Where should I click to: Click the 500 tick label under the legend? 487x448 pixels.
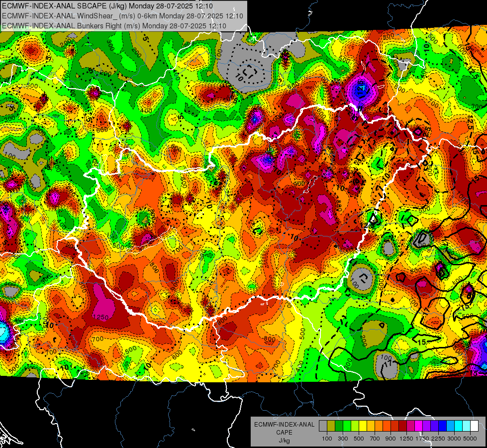point(359,439)
